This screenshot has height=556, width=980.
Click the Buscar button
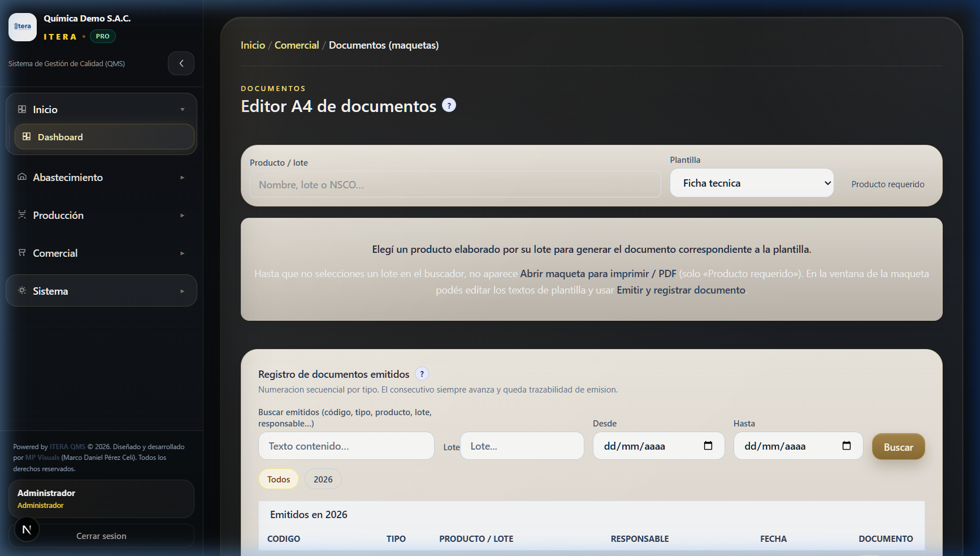click(898, 447)
